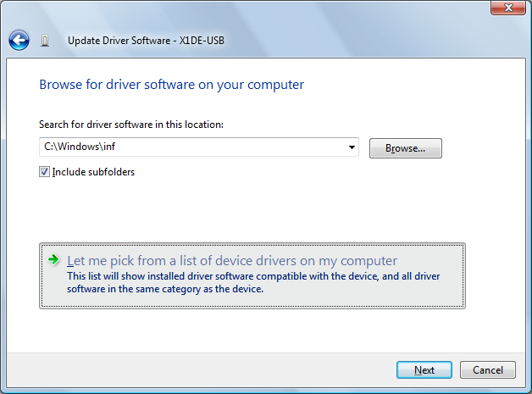
Task: Untick the Include subfolders checkbox
Action: [x=44, y=172]
